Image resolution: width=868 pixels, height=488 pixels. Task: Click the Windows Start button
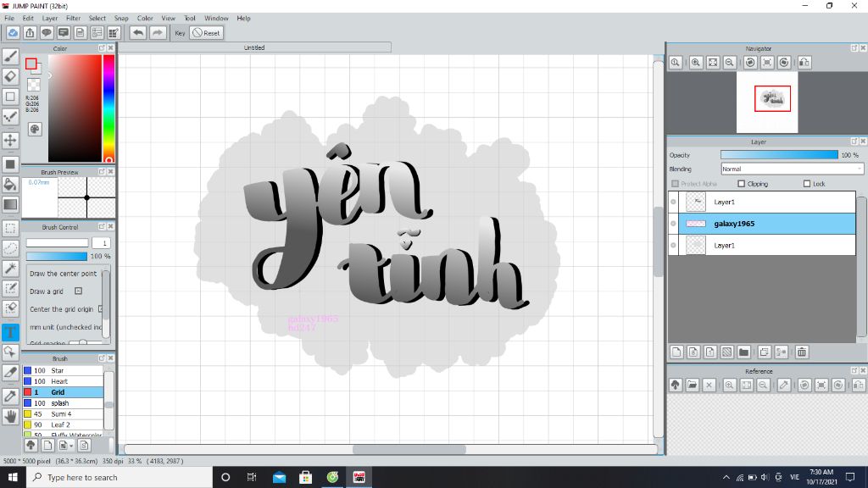(13, 477)
